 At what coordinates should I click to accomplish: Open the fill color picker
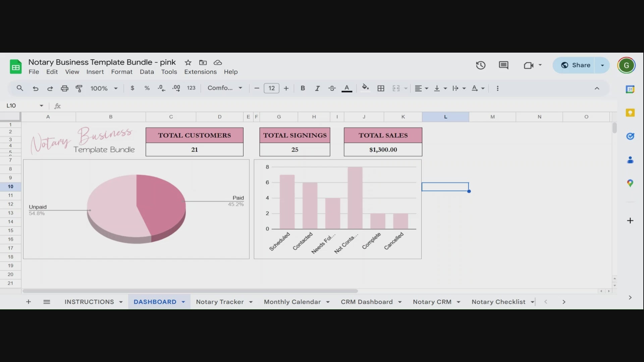pyautogui.click(x=365, y=88)
